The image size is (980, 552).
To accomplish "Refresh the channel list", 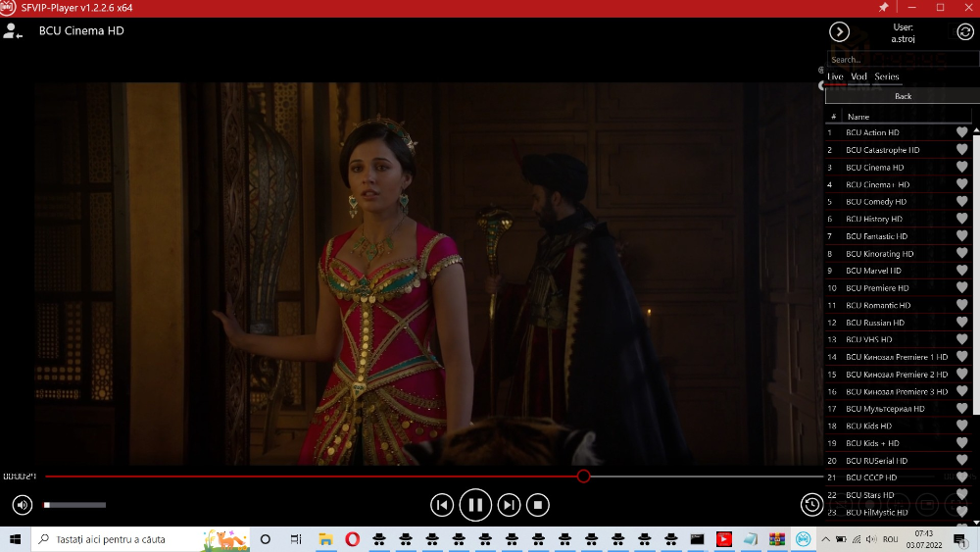I will coord(965,32).
